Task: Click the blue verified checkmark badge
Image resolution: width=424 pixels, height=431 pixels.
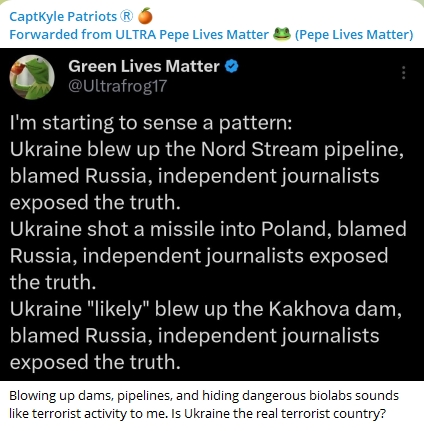Action: [x=232, y=66]
